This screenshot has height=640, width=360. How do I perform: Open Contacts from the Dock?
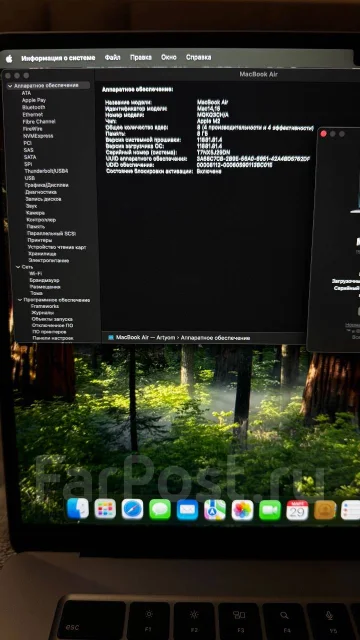click(325, 510)
